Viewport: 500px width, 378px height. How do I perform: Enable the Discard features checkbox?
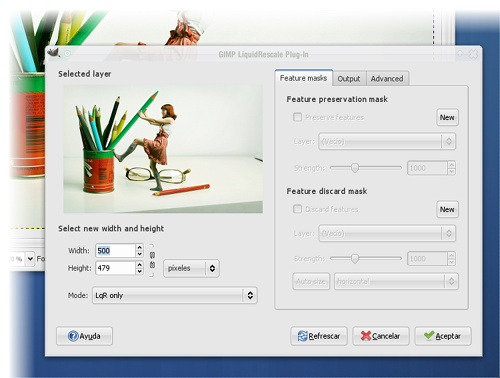tap(297, 209)
